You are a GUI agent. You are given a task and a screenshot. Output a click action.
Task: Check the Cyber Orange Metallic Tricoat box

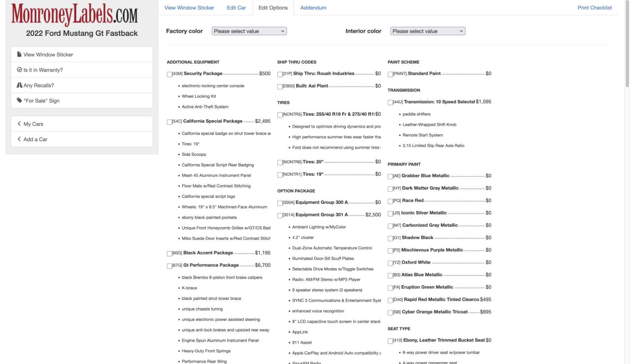(x=390, y=313)
